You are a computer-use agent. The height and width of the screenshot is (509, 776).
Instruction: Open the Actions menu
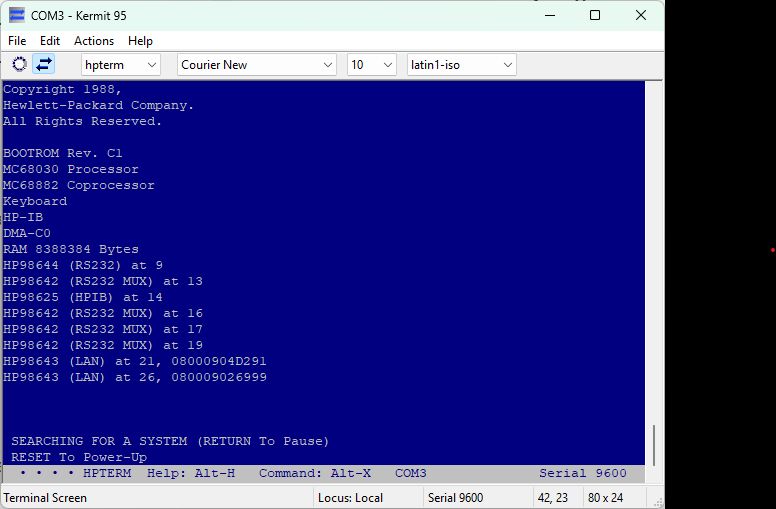pos(94,41)
